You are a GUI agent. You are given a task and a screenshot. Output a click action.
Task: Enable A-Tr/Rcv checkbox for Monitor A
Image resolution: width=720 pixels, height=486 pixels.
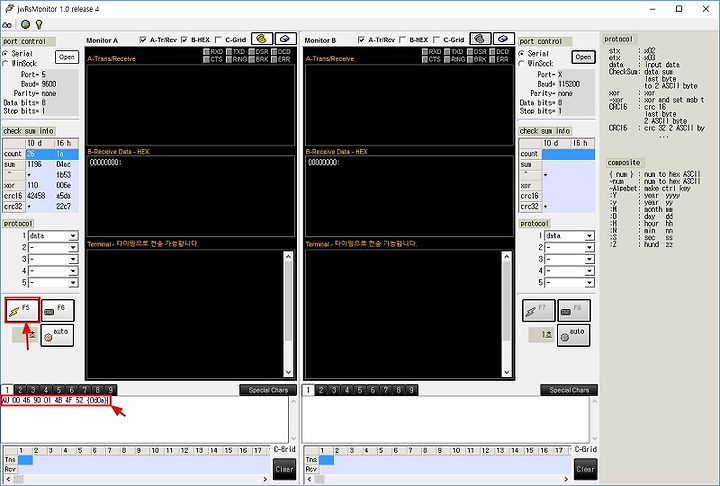(x=143, y=40)
